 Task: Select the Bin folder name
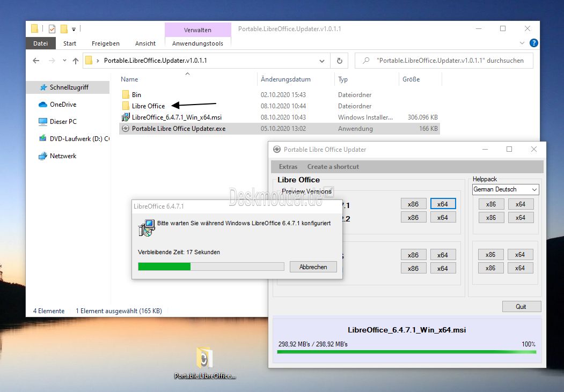pos(136,95)
